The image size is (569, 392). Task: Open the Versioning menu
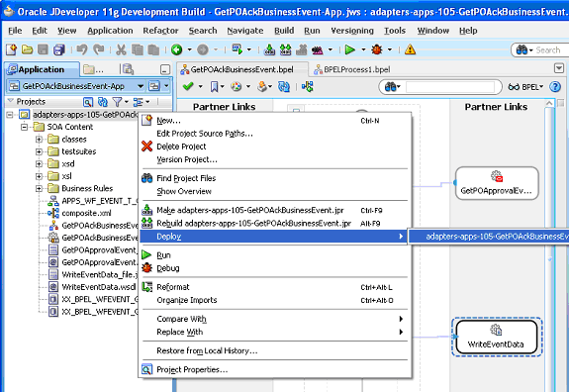(352, 31)
